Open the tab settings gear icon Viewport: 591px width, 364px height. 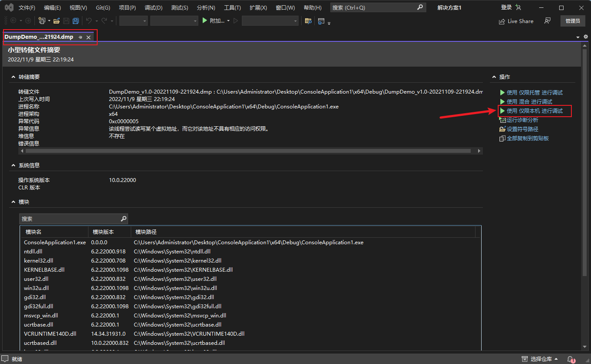pyautogui.click(x=585, y=37)
